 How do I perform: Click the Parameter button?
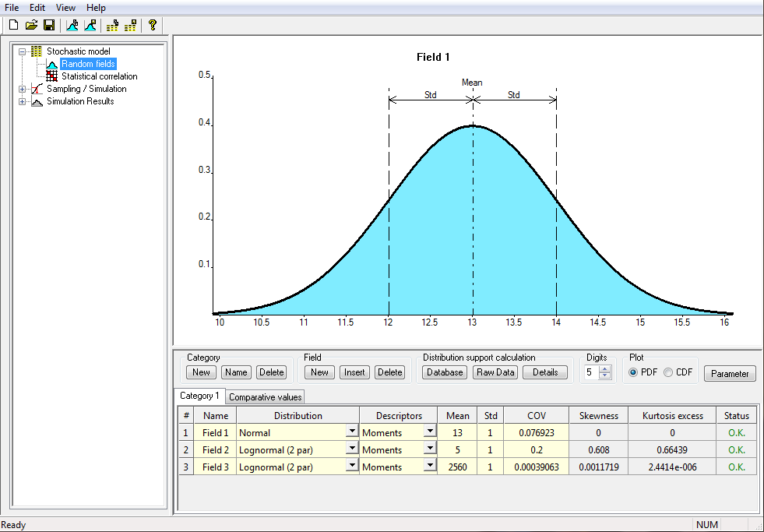pos(730,374)
